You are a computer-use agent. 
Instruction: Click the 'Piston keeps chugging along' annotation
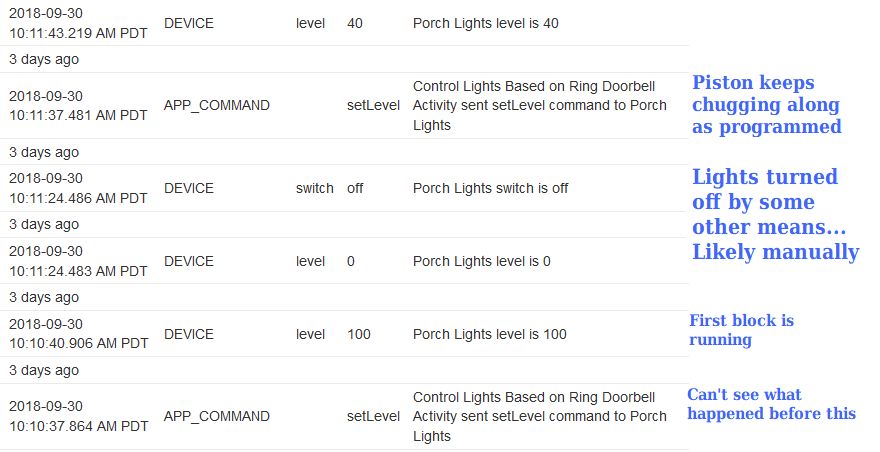(767, 104)
